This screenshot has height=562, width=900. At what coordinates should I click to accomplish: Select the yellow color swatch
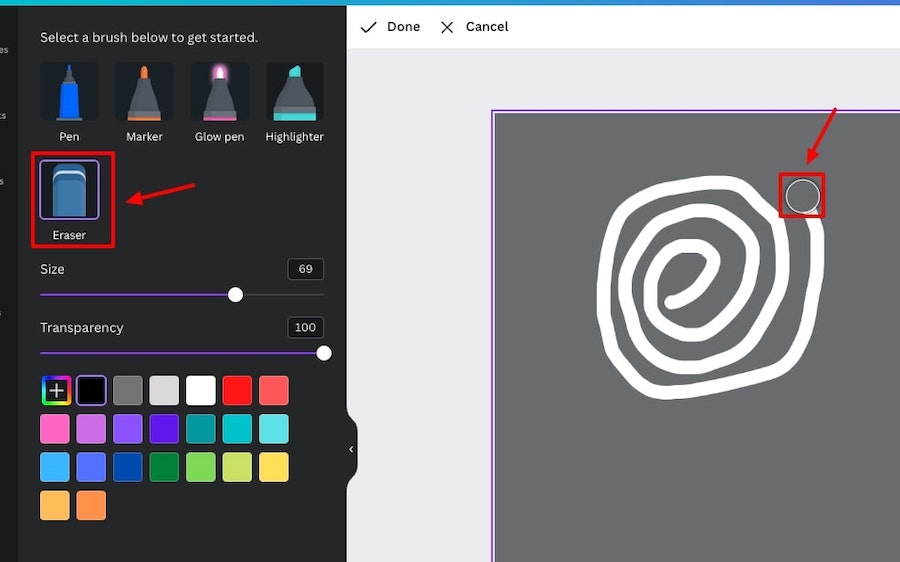274,467
